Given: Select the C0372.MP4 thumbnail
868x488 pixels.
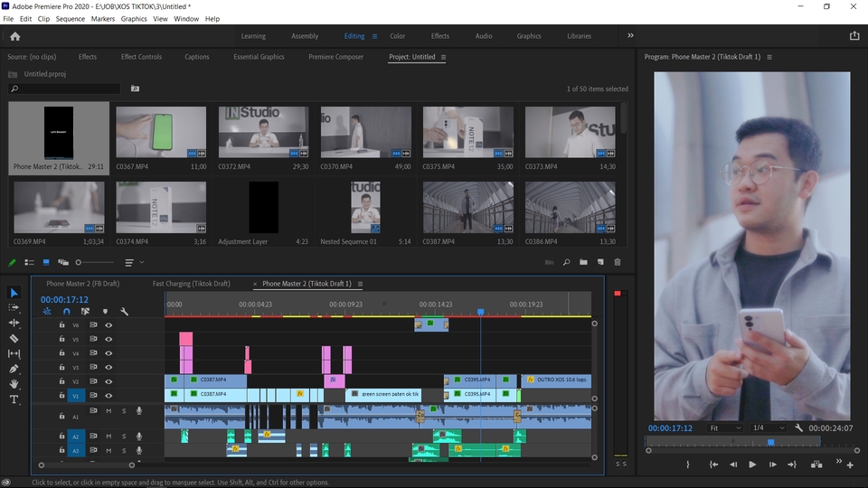Looking at the screenshot, I should click(x=263, y=132).
